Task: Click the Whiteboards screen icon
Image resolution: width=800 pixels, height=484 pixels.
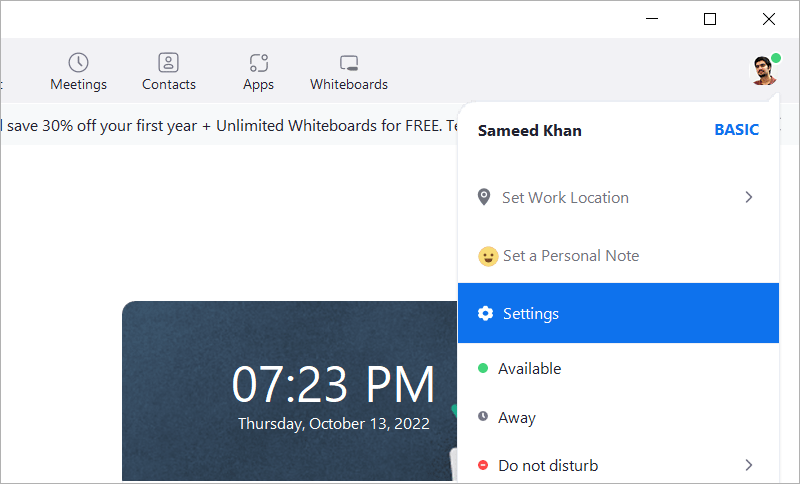Action: coord(349,63)
